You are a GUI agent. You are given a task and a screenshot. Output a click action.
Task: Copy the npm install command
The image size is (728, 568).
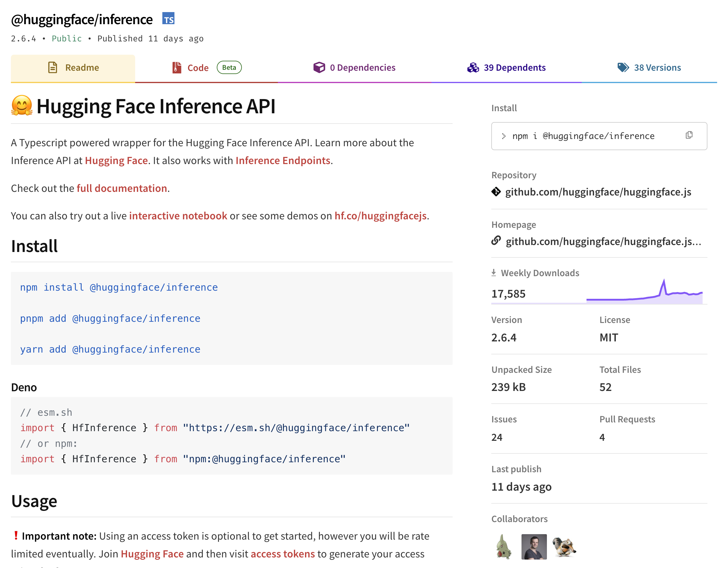coord(689,135)
